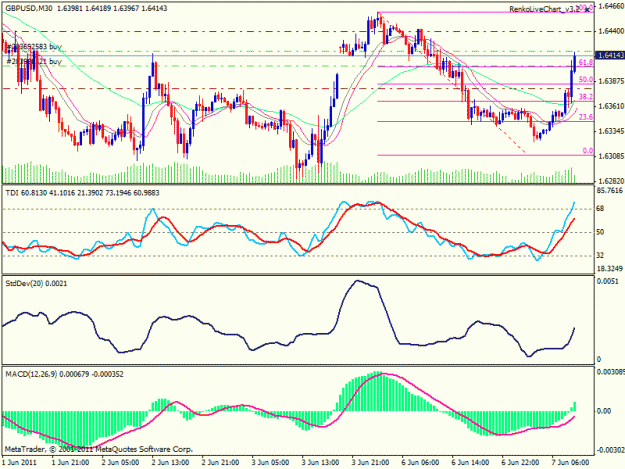
Task: Click the 3 Jun 05:00 time label
Action: (270, 463)
